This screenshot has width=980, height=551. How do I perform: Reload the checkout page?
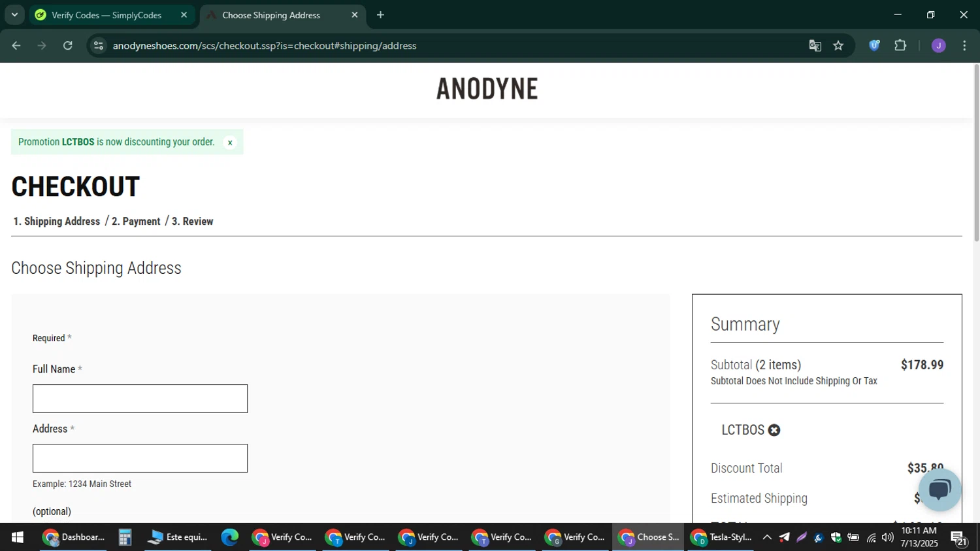(68, 46)
